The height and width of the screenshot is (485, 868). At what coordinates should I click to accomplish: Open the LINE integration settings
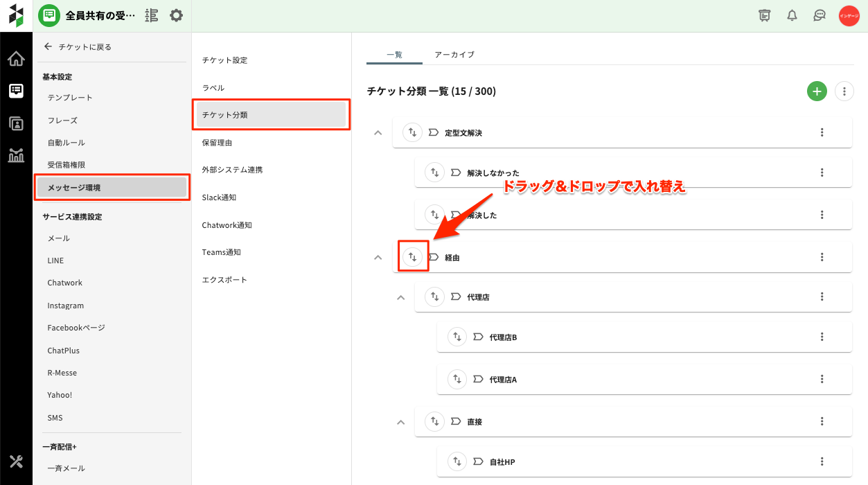(x=55, y=261)
